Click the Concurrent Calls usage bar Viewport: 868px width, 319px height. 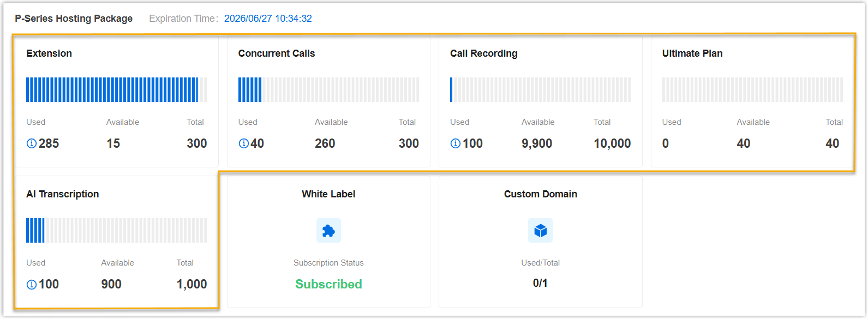pyautogui.click(x=328, y=90)
